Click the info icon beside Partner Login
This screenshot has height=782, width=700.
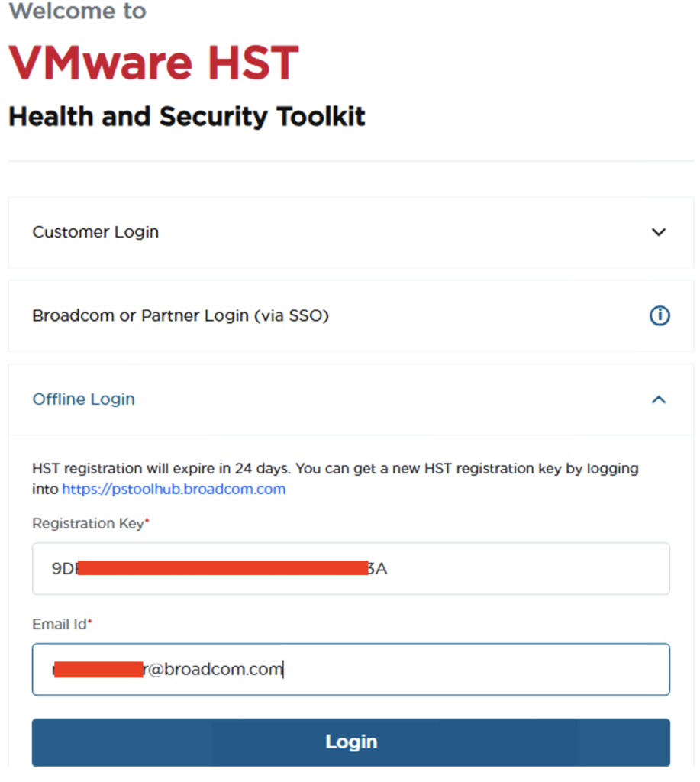[660, 315]
